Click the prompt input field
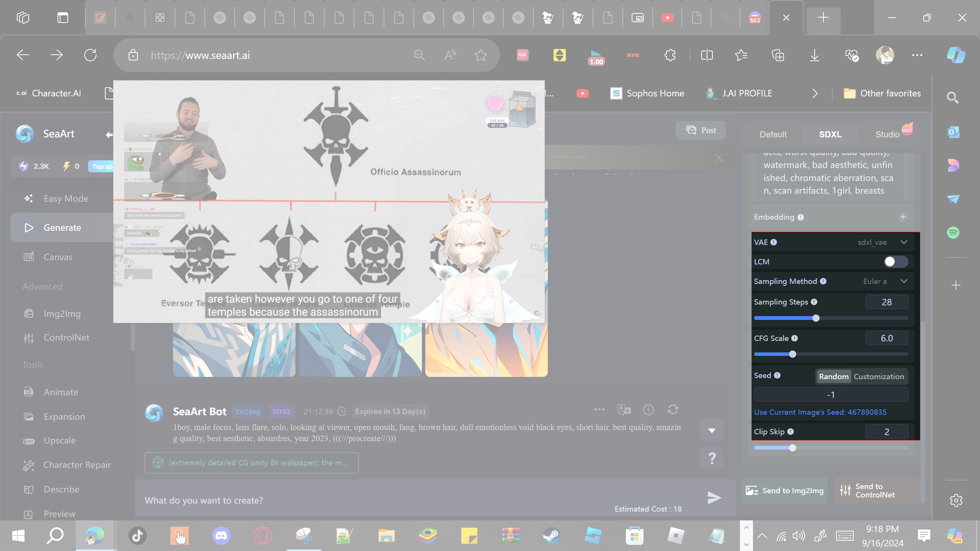 421,500
